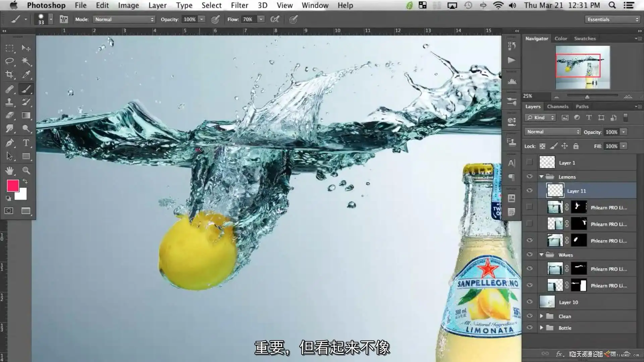Image resolution: width=644 pixels, height=362 pixels.
Task: Select the Gradient tool
Action: coord(26,115)
